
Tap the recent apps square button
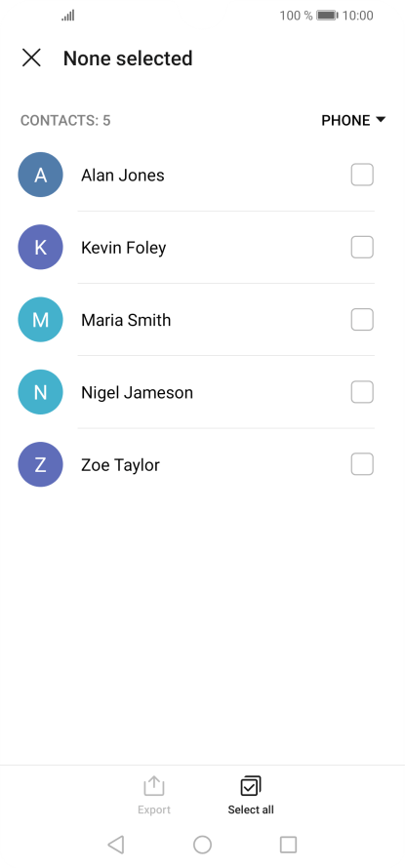(x=288, y=845)
